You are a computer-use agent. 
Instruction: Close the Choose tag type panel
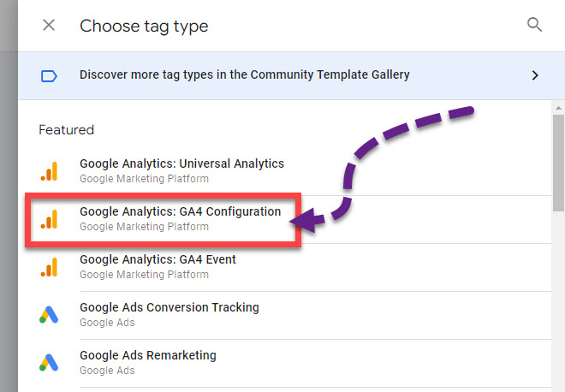tap(49, 26)
